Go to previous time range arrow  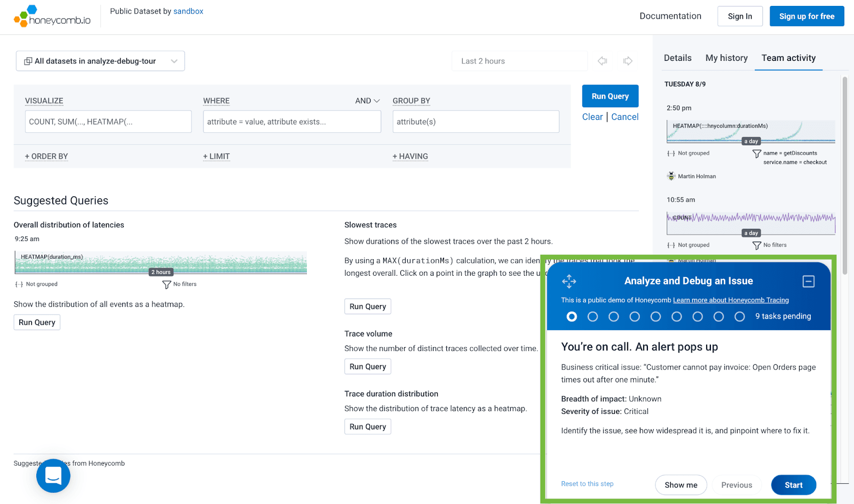click(603, 61)
